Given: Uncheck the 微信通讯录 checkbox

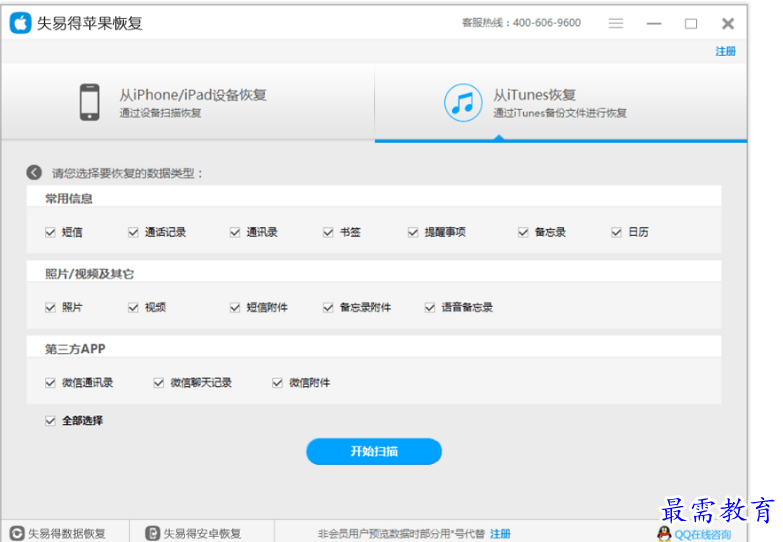Looking at the screenshot, I should (50, 383).
